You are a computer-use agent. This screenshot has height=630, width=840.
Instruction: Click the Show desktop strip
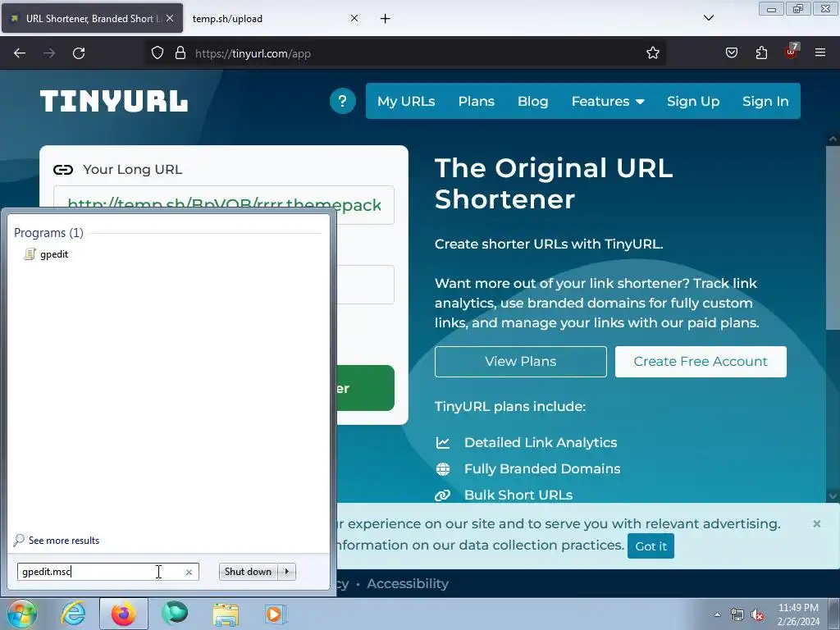[x=834, y=614]
